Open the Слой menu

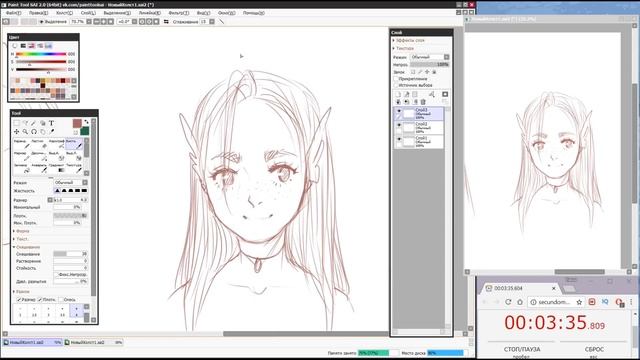[88, 13]
